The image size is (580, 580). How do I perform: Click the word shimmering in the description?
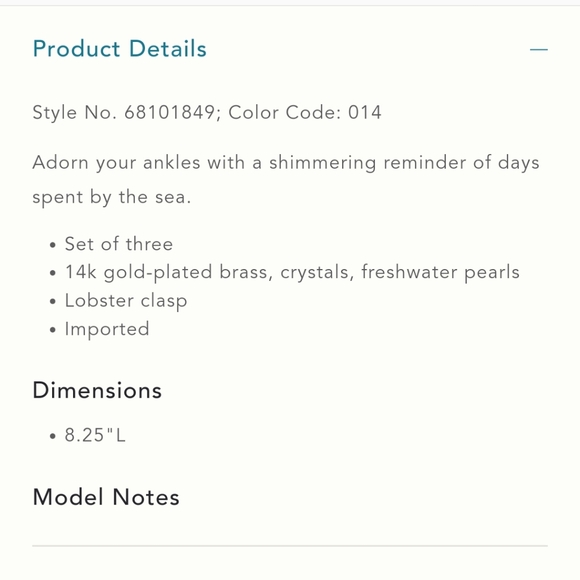click(x=323, y=163)
